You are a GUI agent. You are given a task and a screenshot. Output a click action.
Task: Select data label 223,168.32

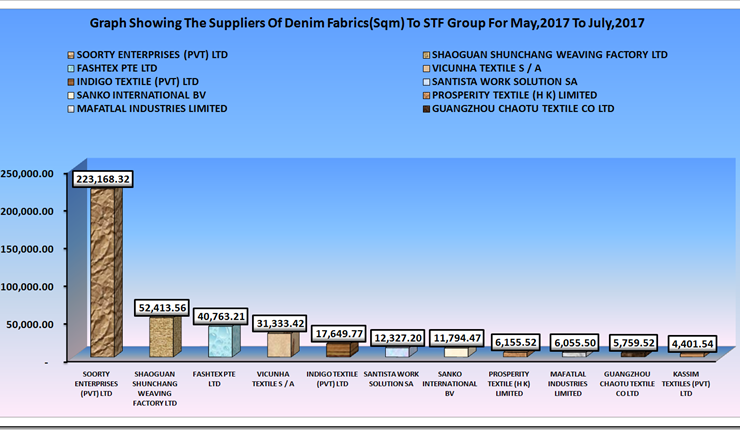[x=103, y=179]
